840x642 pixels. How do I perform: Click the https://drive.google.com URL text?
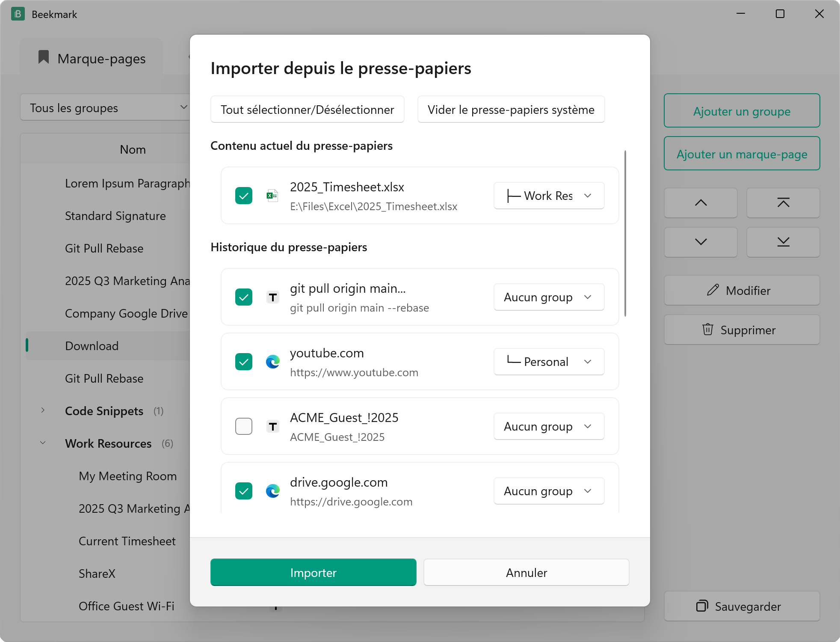[x=351, y=502]
